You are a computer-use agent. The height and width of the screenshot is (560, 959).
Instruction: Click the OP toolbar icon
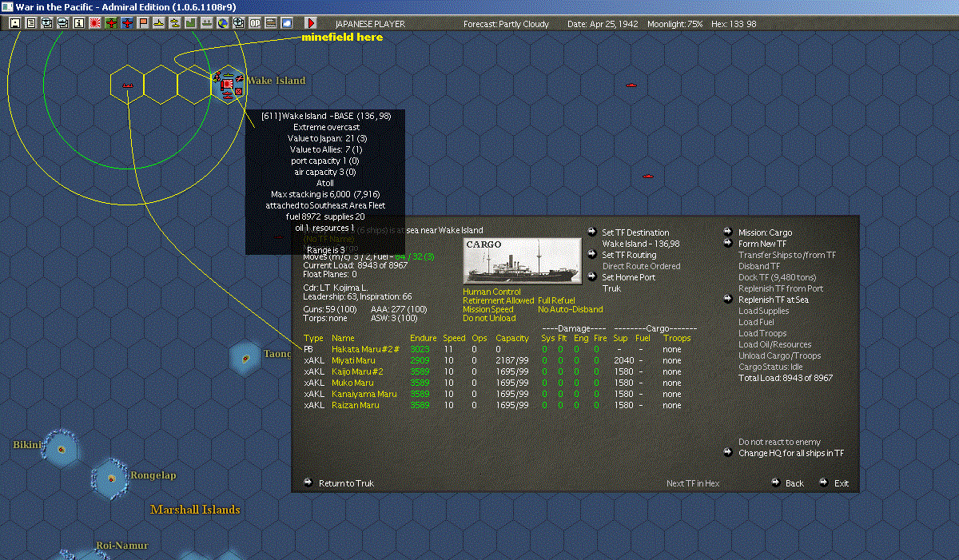254,23
